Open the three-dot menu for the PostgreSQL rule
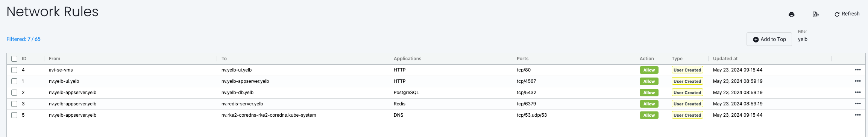The image size is (868, 137). tap(857, 93)
